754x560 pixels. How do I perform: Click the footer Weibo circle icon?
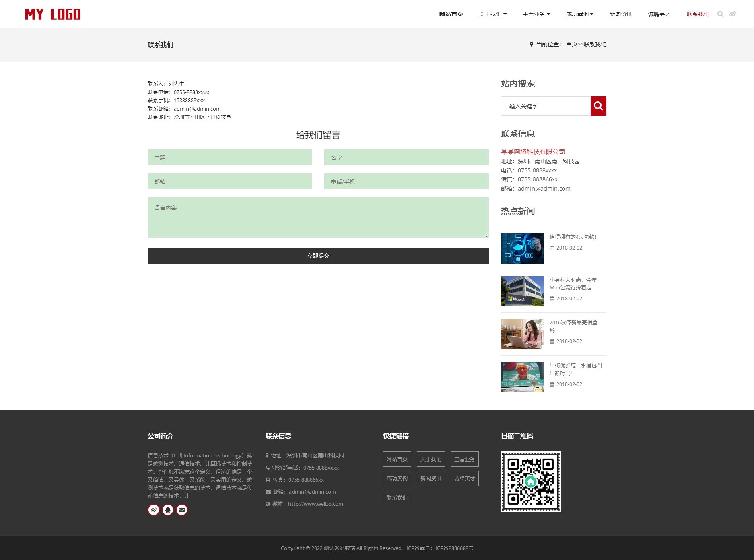tap(154, 510)
